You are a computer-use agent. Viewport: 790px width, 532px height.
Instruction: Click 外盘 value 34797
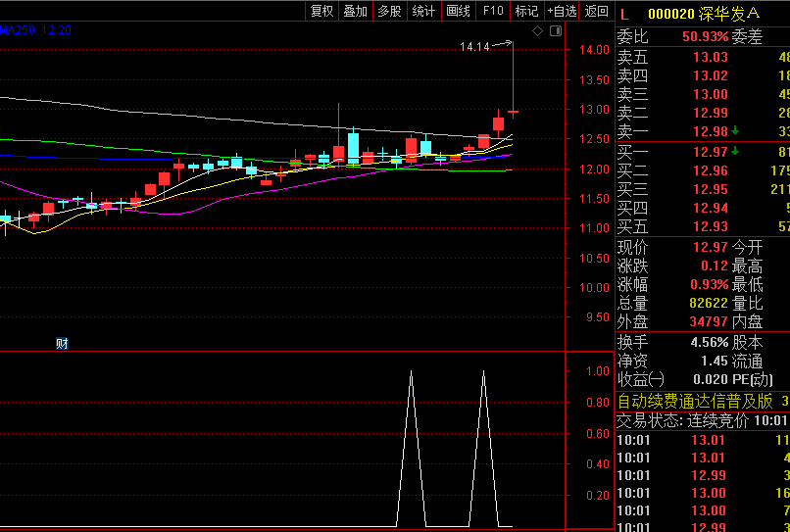point(709,321)
